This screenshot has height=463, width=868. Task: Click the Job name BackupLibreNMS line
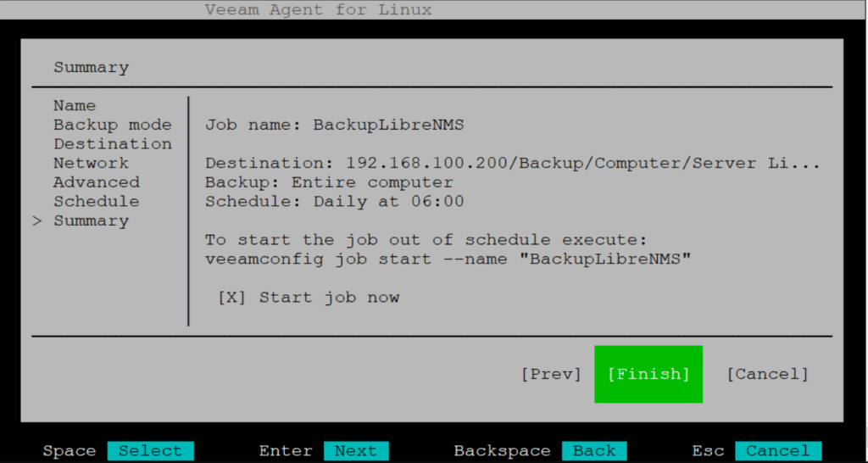pyautogui.click(x=334, y=126)
